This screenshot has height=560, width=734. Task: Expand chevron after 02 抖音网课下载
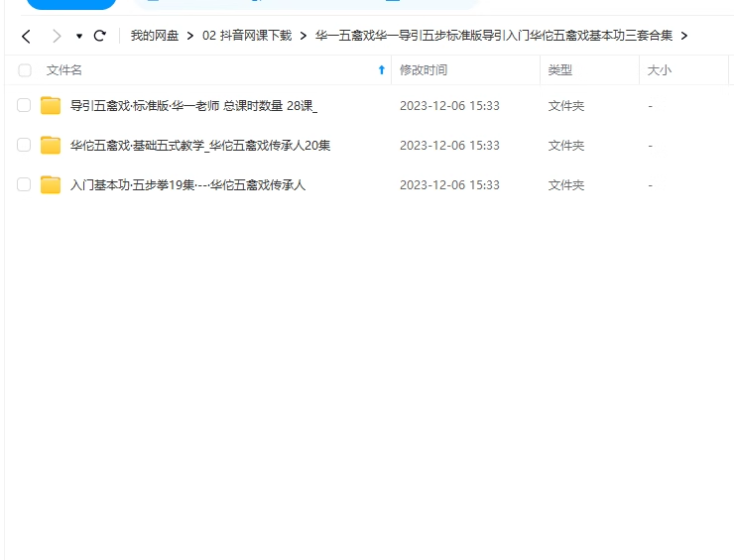304,36
